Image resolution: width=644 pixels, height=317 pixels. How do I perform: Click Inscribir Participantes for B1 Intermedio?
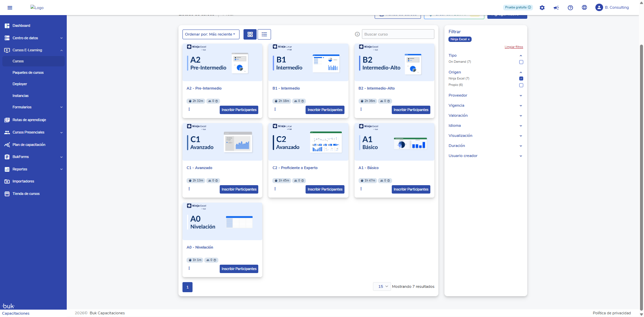[x=325, y=110]
